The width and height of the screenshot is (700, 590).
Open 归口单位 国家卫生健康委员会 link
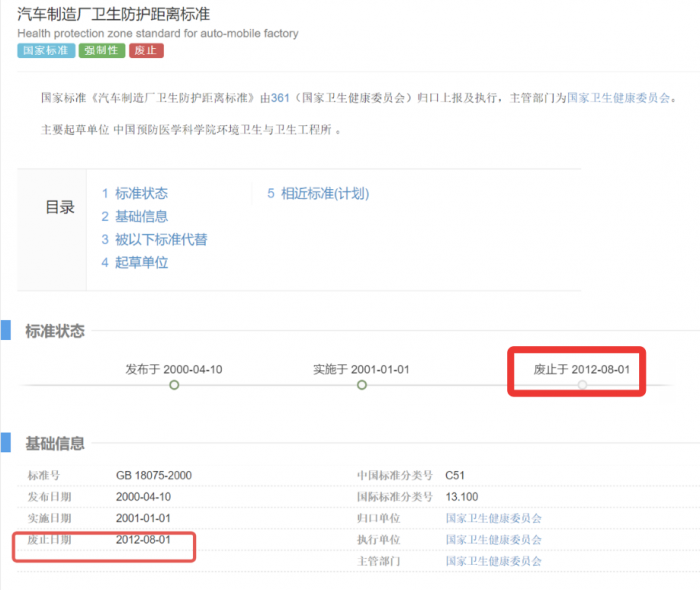(x=493, y=518)
